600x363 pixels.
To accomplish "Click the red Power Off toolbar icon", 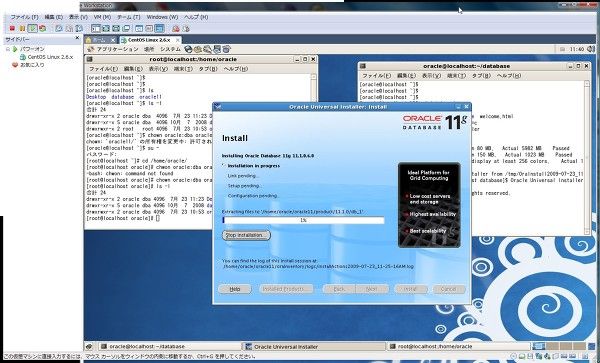I will point(12,28).
